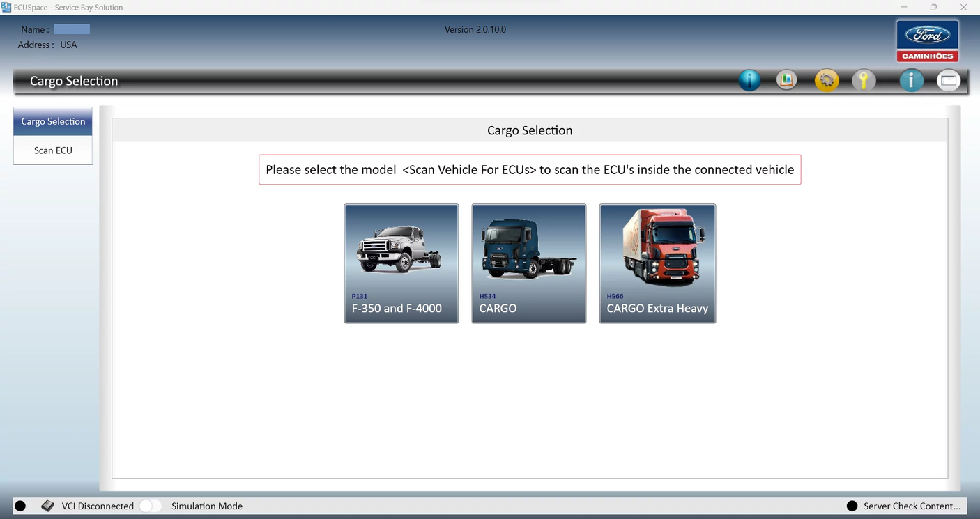Click the yellow key icon in the toolbar
The width and height of the screenshot is (980, 519).
864,80
